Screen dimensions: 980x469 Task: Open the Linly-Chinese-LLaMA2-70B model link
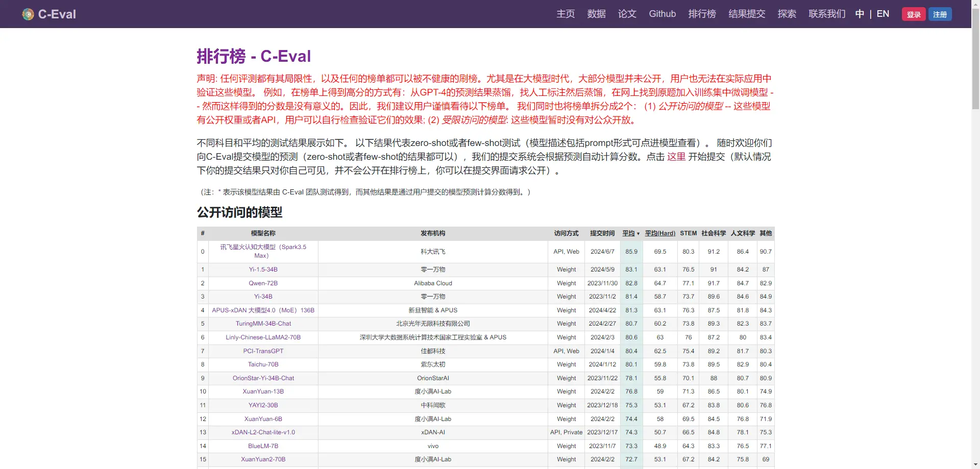263,337
